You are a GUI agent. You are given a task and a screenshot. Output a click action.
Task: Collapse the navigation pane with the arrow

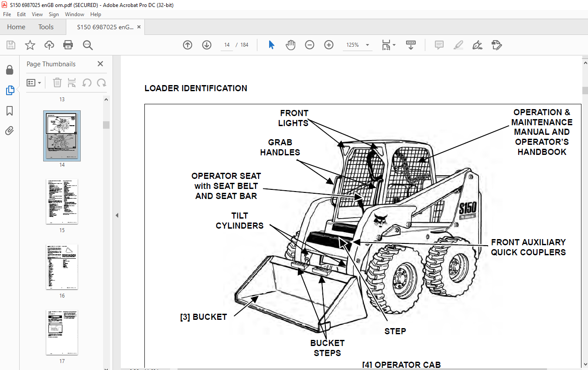tap(116, 215)
